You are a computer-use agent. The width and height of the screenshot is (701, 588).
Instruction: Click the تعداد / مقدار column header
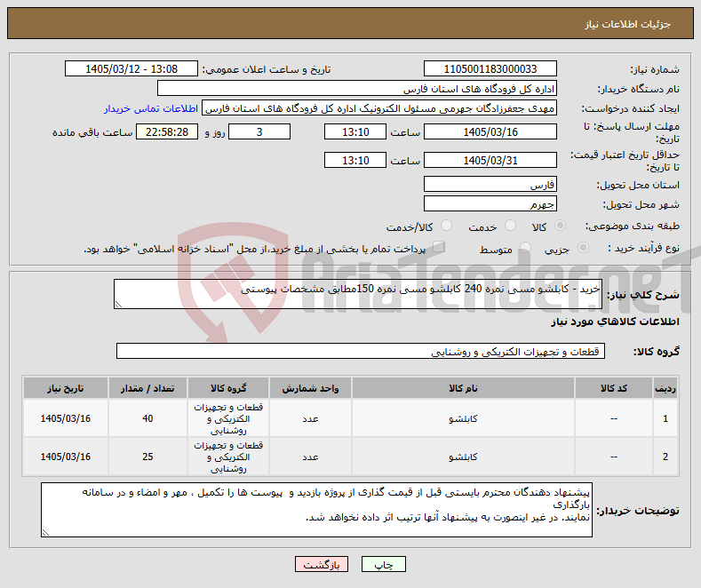coord(147,388)
